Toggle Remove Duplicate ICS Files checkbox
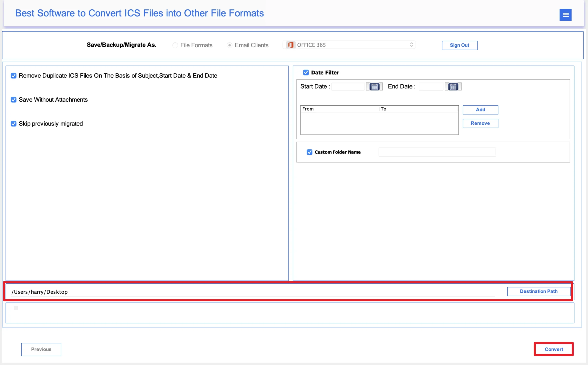 14,76
